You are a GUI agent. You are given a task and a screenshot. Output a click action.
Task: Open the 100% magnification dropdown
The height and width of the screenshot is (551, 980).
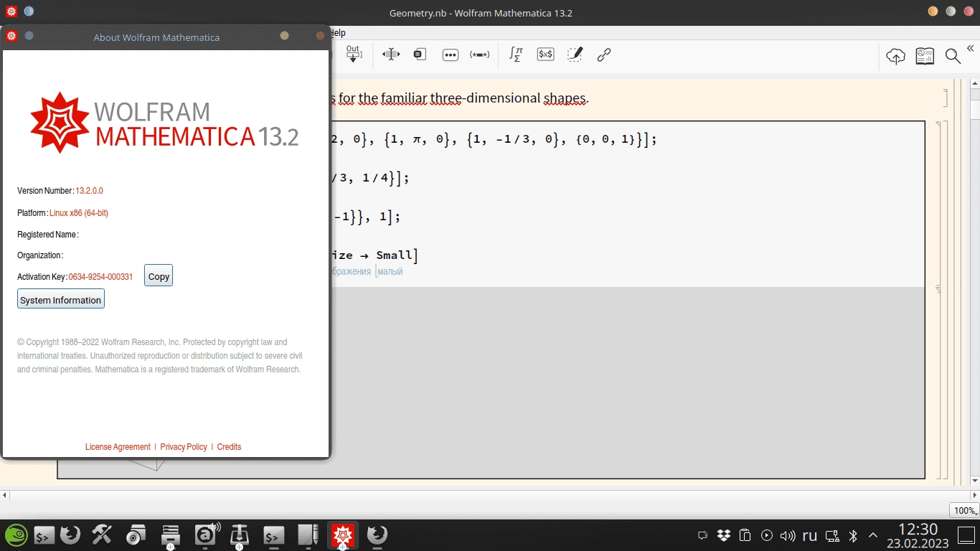(x=964, y=511)
